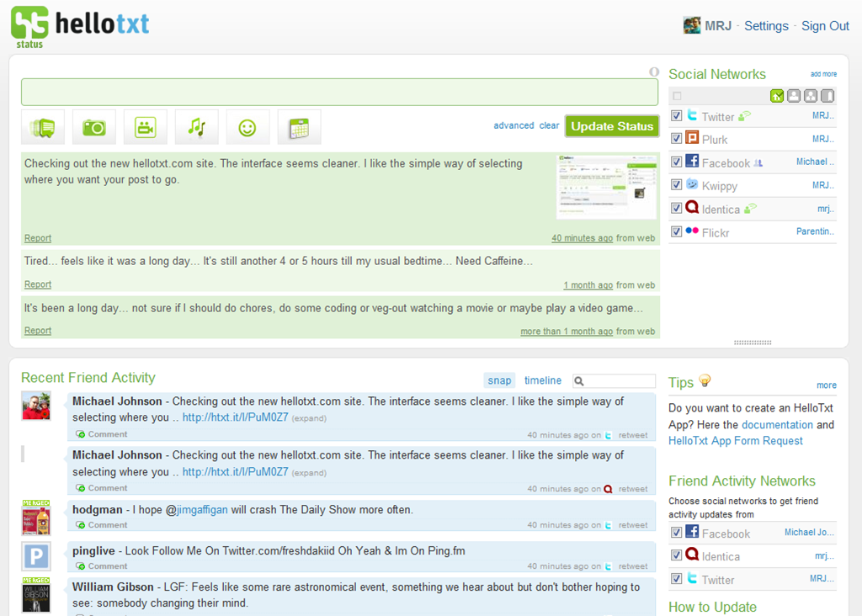Click the friend activity search field
Screen dimensions: 862x616
point(619,381)
